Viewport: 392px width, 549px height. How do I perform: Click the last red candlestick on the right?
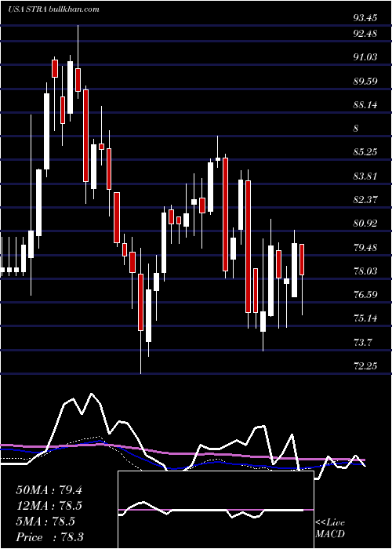pos(302,260)
